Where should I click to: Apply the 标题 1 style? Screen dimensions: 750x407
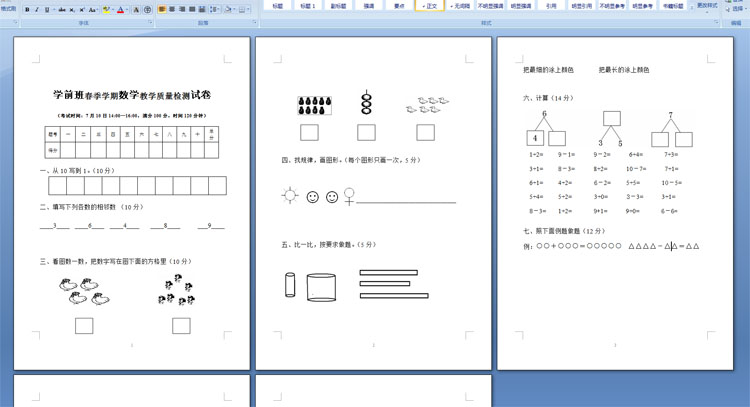[x=308, y=6]
